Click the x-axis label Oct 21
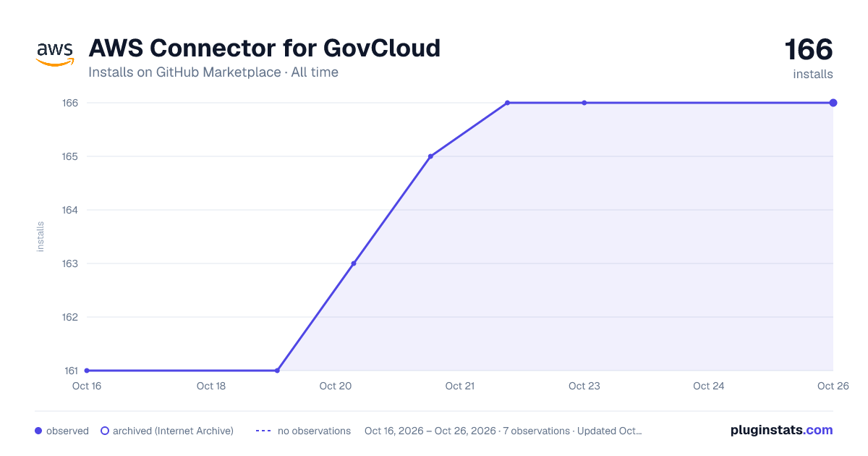868x456 pixels. click(x=460, y=386)
